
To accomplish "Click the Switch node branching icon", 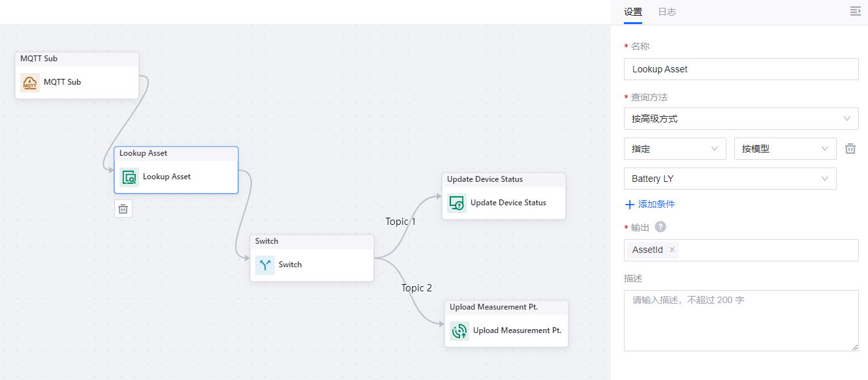I will (265, 265).
